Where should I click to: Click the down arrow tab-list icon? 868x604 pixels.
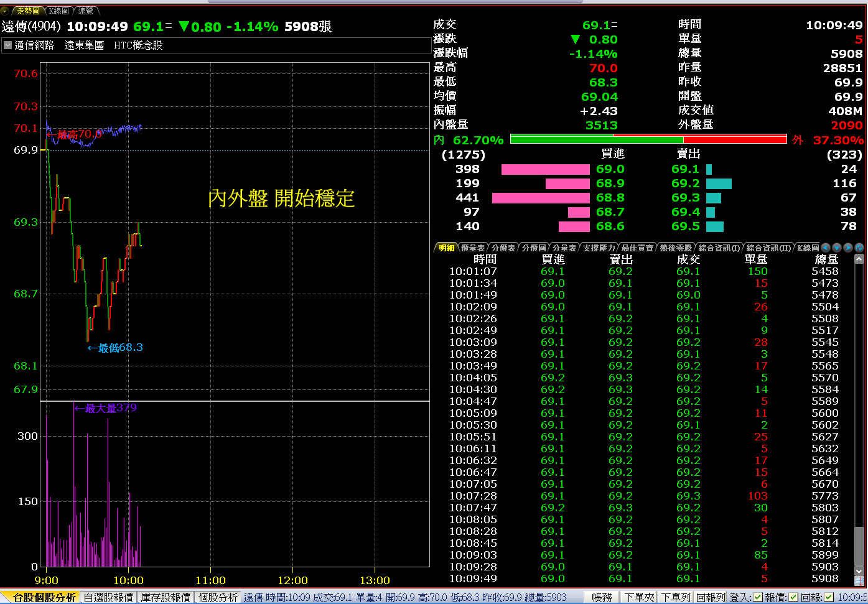[837, 248]
